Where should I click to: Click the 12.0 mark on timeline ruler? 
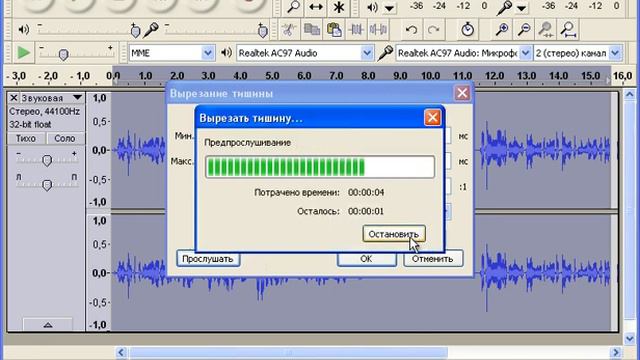(494, 76)
